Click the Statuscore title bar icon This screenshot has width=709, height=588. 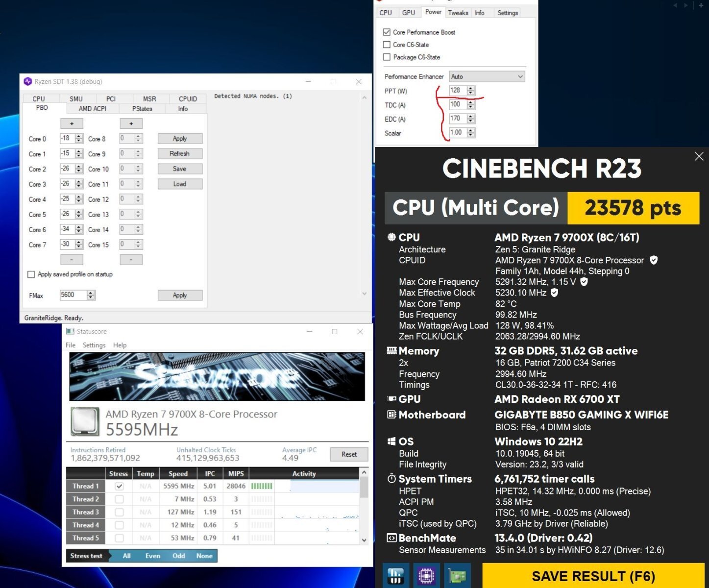[70, 331]
